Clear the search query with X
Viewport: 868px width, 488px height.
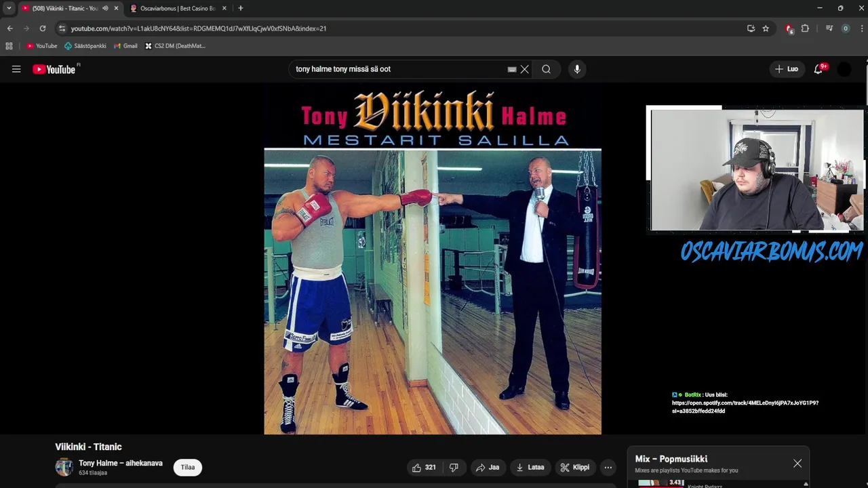click(525, 69)
